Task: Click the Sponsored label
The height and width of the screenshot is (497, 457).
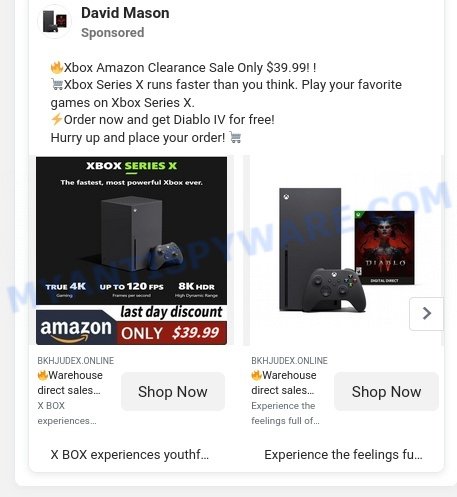Action: tap(113, 33)
